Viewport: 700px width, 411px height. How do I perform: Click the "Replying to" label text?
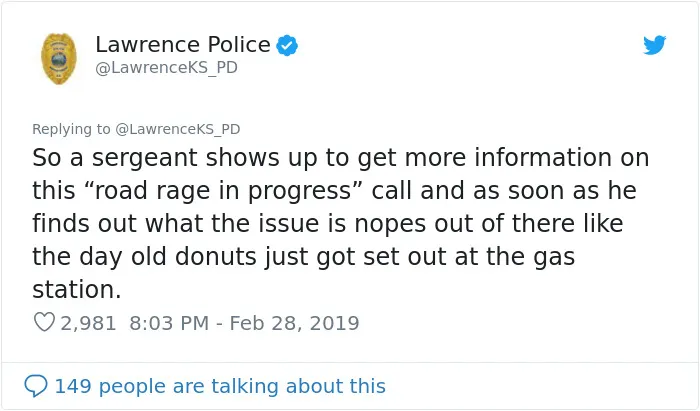[x=71, y=129]
